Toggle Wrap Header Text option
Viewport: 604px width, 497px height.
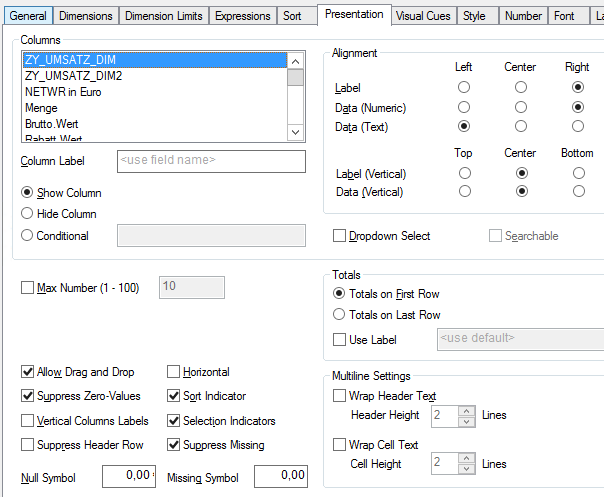(341, 396)
